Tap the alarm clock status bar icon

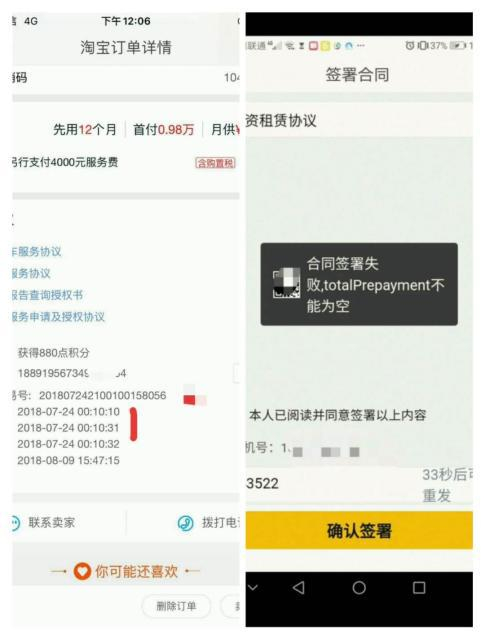coord(409,45)
